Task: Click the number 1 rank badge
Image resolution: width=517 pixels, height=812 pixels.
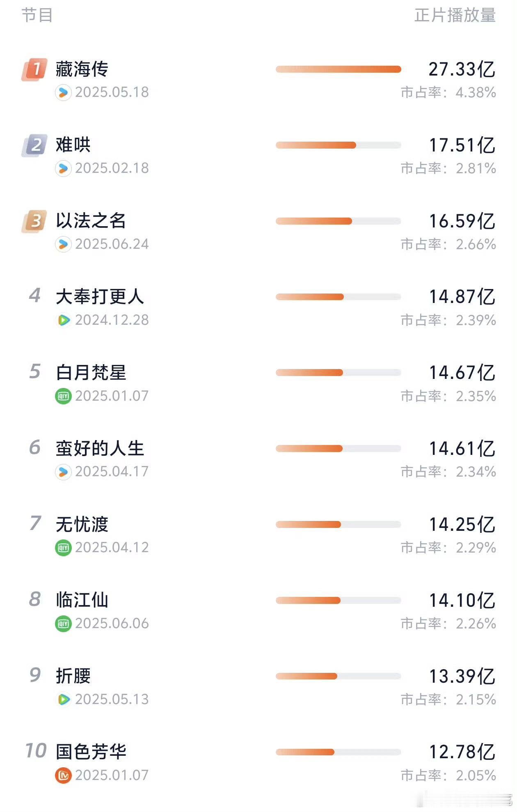Action: [34, 69]
